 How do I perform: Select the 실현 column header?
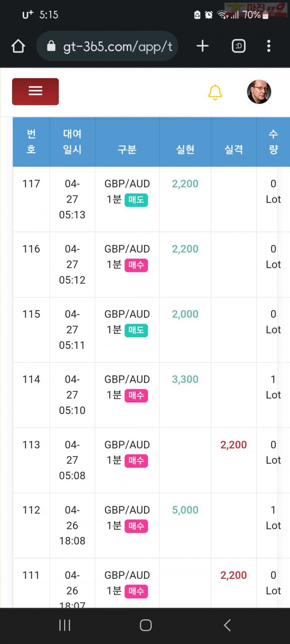[185, 150]
